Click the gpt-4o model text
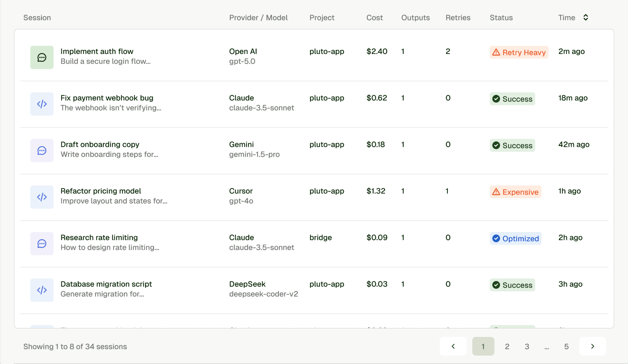 241,201
